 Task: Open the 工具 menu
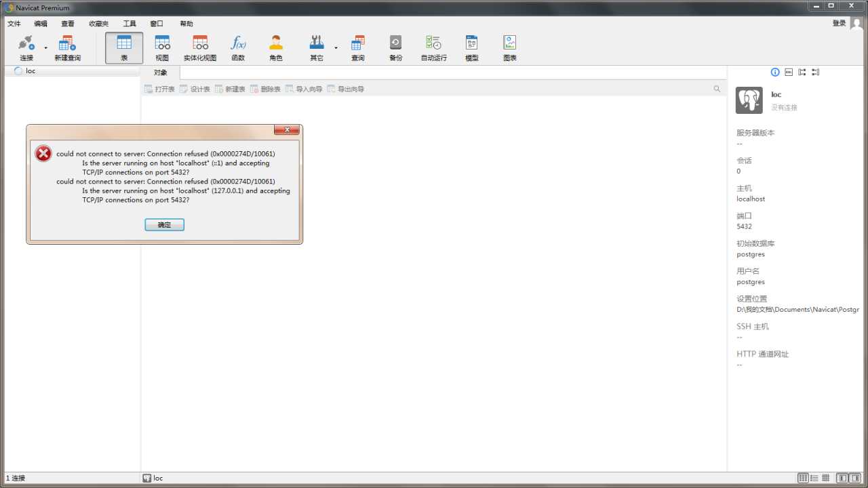[x=130, y=24]
